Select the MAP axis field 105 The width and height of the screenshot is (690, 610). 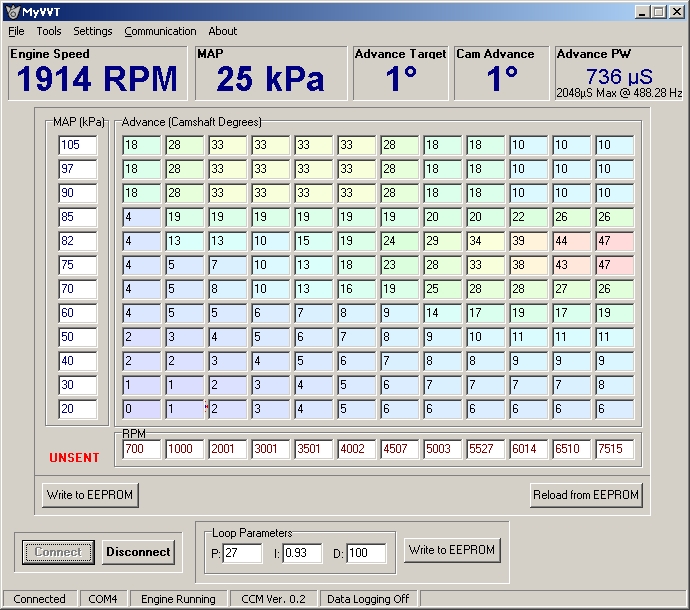pyautogui.click(x=77, y=145)
